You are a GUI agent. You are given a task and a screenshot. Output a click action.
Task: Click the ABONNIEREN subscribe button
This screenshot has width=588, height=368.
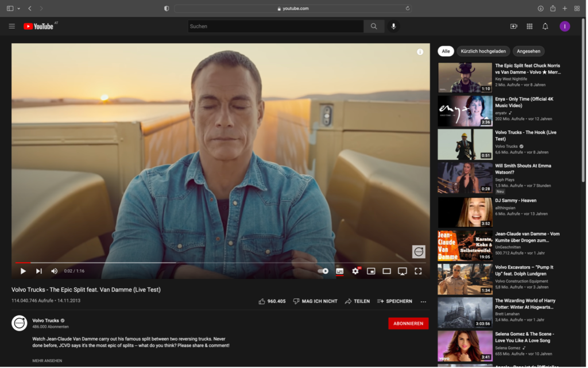coord(408,324)
